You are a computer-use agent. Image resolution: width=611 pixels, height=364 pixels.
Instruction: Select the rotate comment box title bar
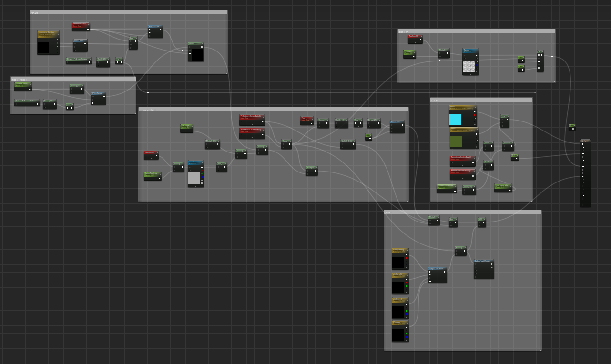(x=128, y=12)
